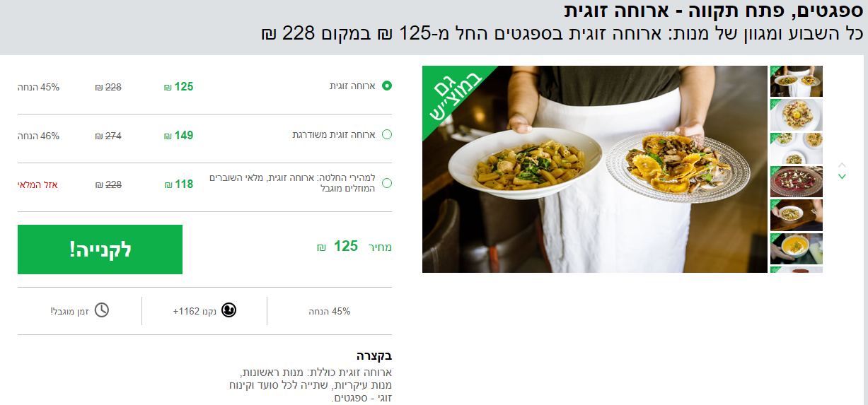Click the green לקנייה! buy button
868x405 pixels.
point(100,250)
